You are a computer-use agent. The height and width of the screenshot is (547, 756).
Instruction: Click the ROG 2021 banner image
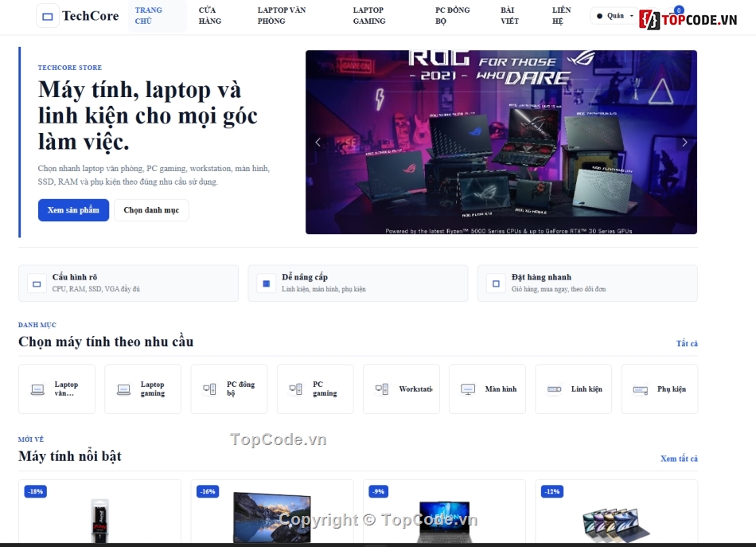point(501,143)
